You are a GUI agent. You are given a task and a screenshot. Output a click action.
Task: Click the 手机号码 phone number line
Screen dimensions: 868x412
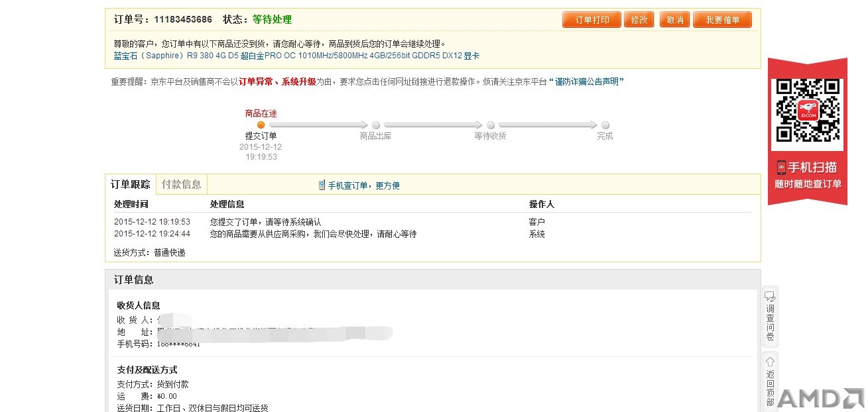(x=158, y=344)
